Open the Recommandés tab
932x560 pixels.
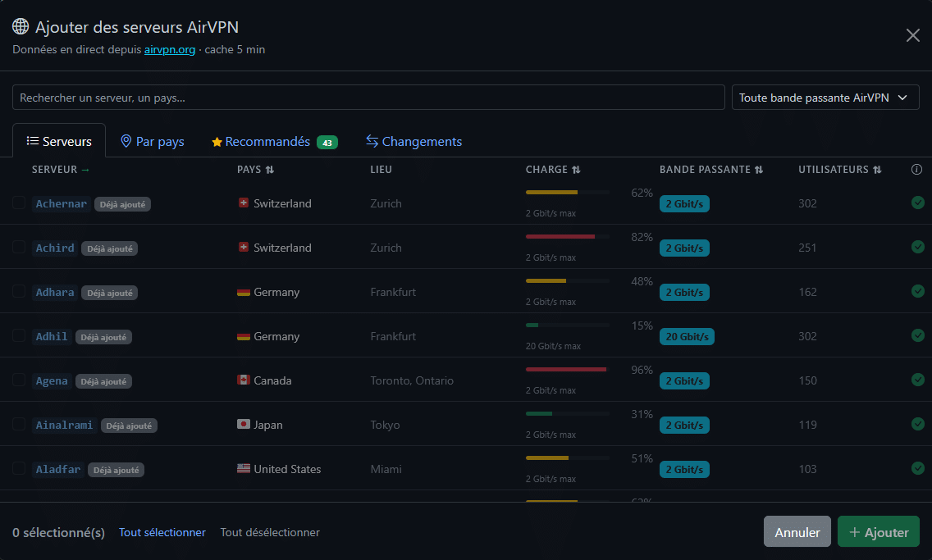tap(275, 141)
